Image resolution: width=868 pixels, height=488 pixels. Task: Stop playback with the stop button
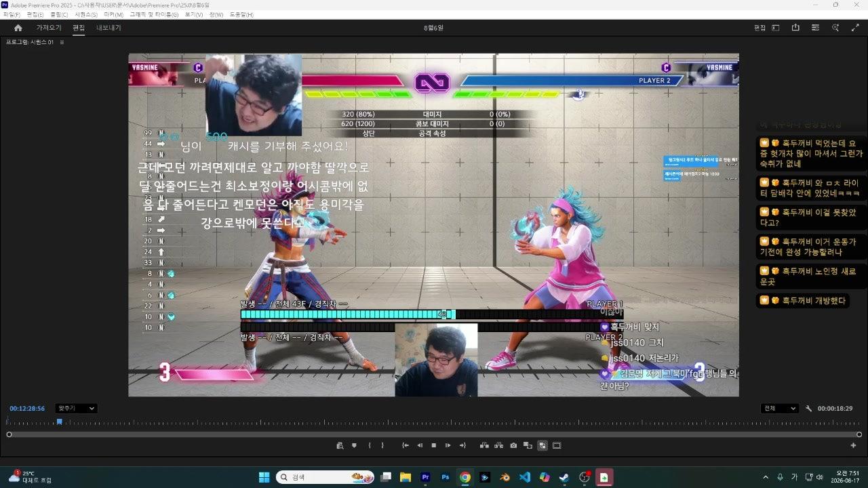(x=434, y=445)
